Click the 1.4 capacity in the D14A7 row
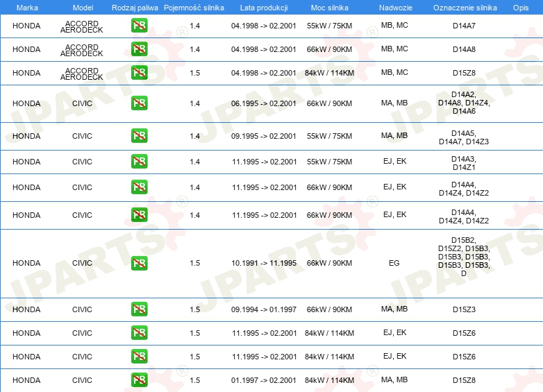Screen dimensions: 543x392 tap(194, 26)
